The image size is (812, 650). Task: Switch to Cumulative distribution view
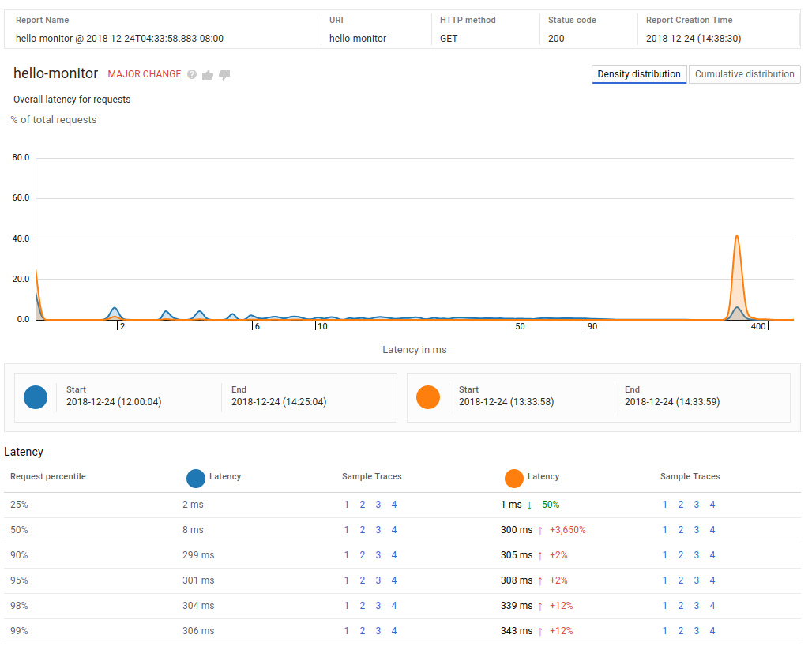[x=744, y=74]
